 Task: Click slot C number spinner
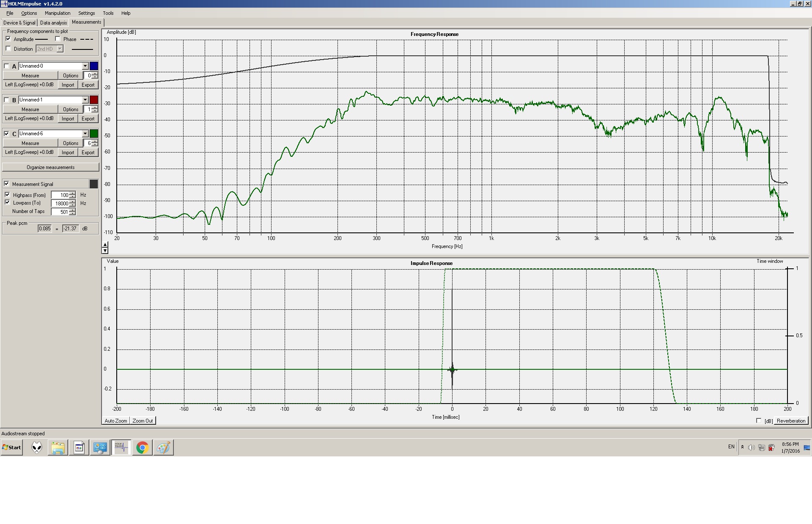click(95, 143)
